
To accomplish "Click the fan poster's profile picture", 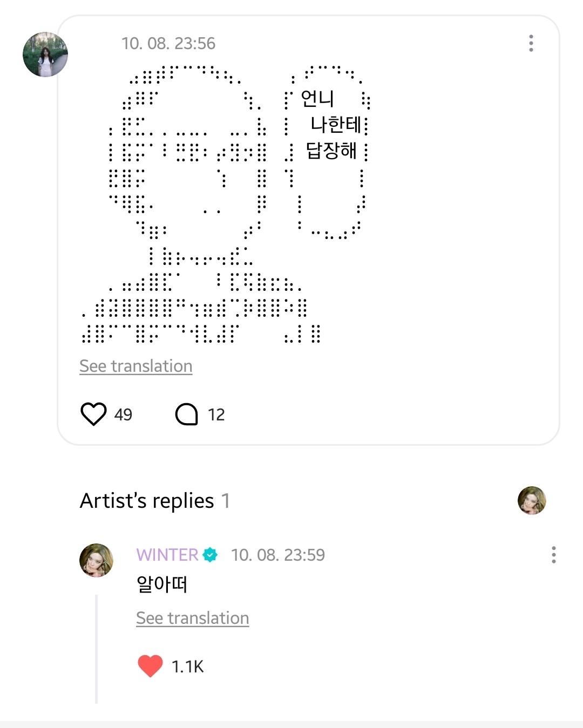I will pyautogui.click(x=45, y=55).
